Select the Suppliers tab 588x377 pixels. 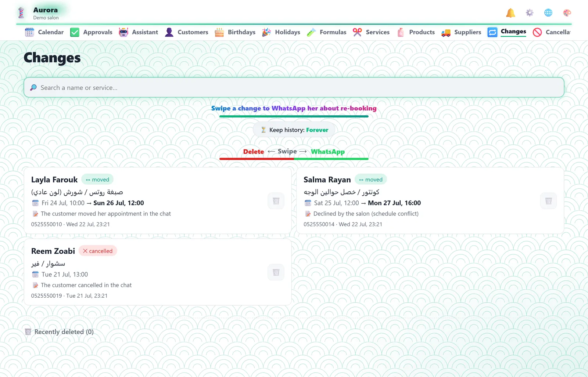pyautogui.click(x=461, y=32)
